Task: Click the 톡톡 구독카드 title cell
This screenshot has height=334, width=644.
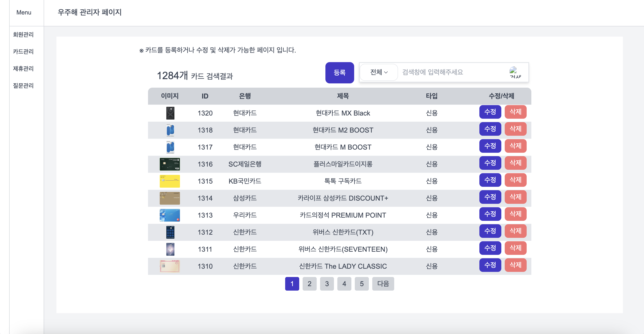Action: point(343,181)
